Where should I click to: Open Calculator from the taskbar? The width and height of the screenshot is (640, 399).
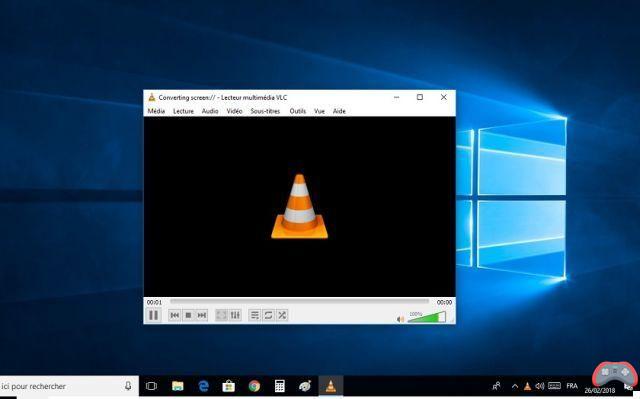tap(280, 386)
